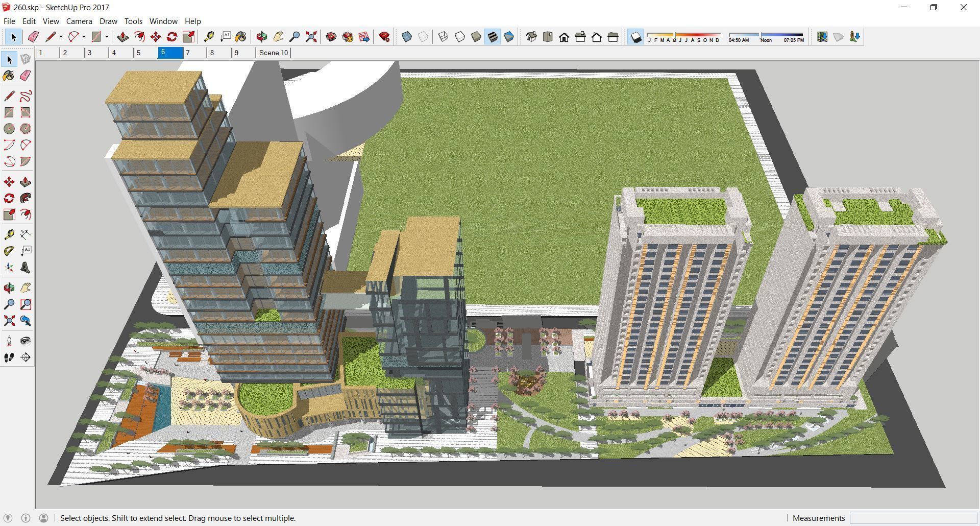The width and height of the screenshot is (980, 526).
Task: Click the sign-in user status icon
Action: (44, 518)
